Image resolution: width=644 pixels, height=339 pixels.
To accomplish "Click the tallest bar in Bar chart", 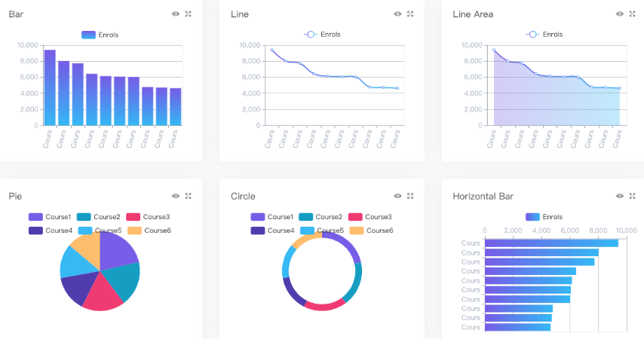I will click(x=50, y=87).
